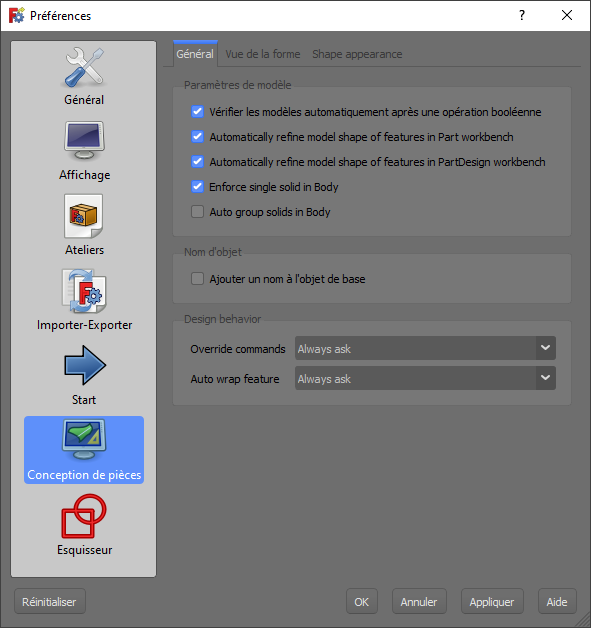Disable automatic model check after boolean operation

tap(197, 112)
